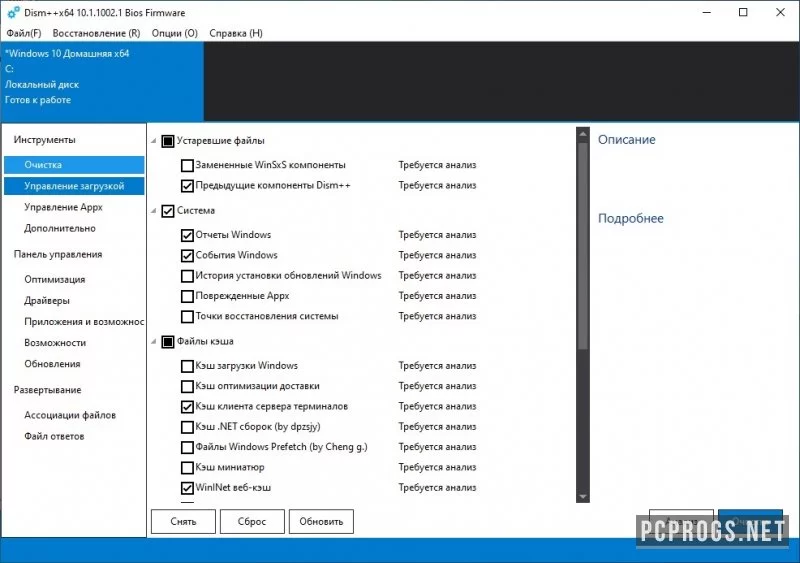Click Требуется анализ status beside Отчеты Windows
Screen dimensions: 800x563
[x=437, y=235]
